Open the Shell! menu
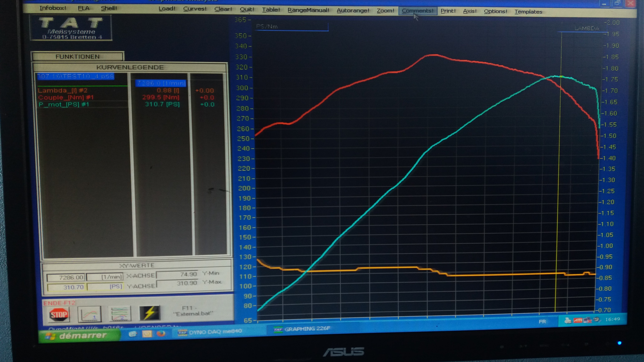644x362 pixels. pyautogui.click(x=109, y=8)
